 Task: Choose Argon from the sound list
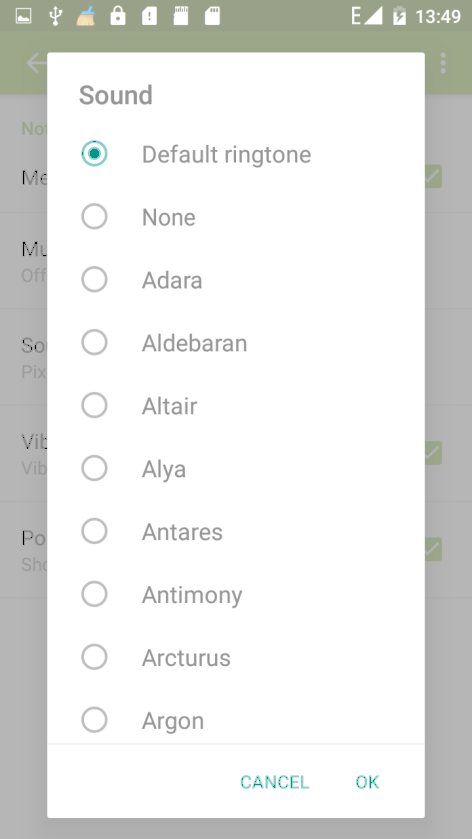(94, 720)
